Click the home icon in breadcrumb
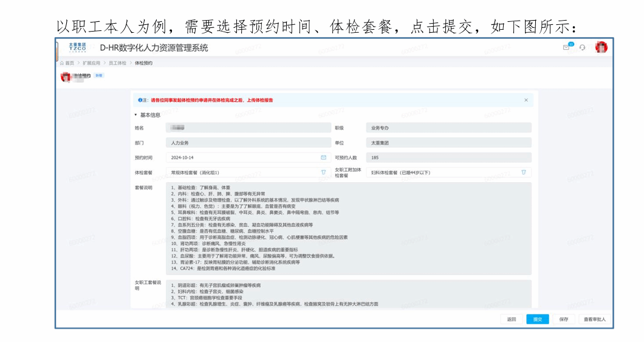Viewport: 644px width, 342px height. click(x=63, y=63)
